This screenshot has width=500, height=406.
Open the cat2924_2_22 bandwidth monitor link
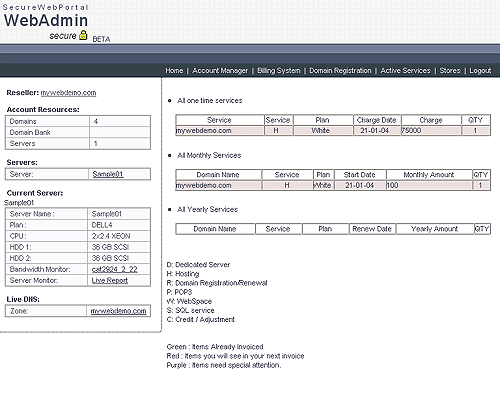114,269
